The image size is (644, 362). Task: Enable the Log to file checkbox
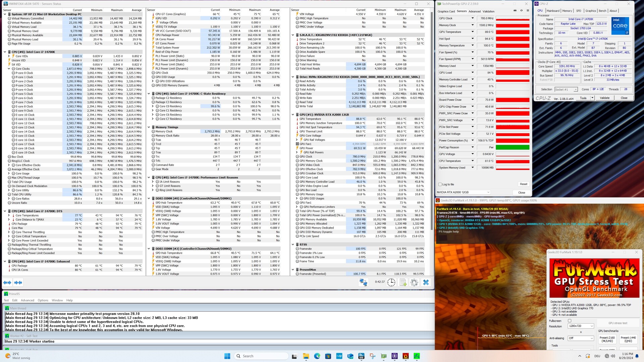[x=440, y=184]
